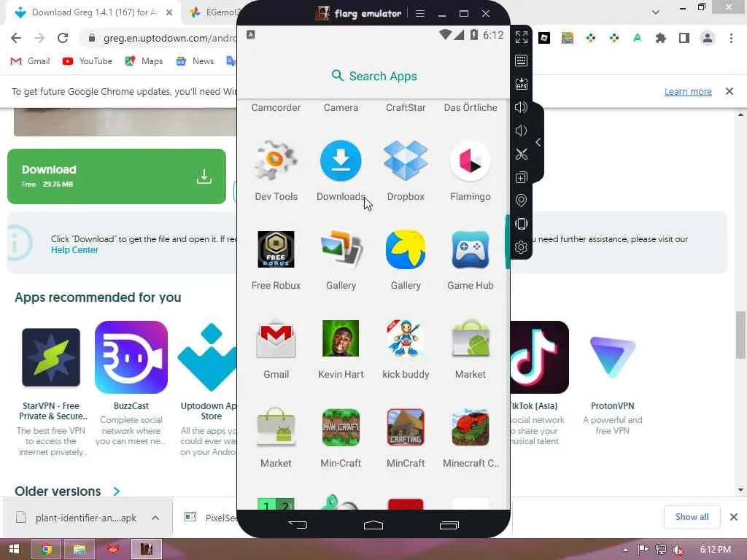Open the News bookmark

pos(195,61)
